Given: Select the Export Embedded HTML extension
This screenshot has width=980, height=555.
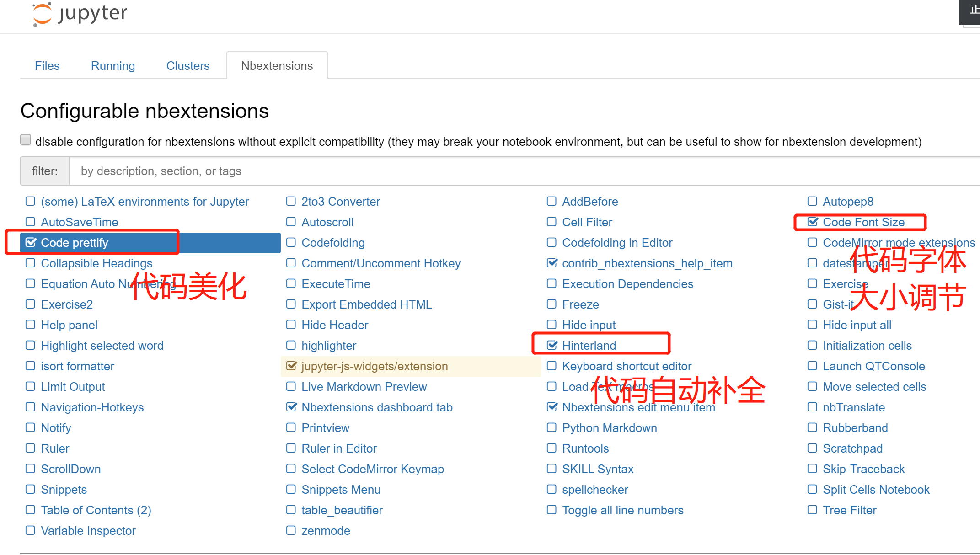Looking at the screenshot, I should [x=367, y=304].
